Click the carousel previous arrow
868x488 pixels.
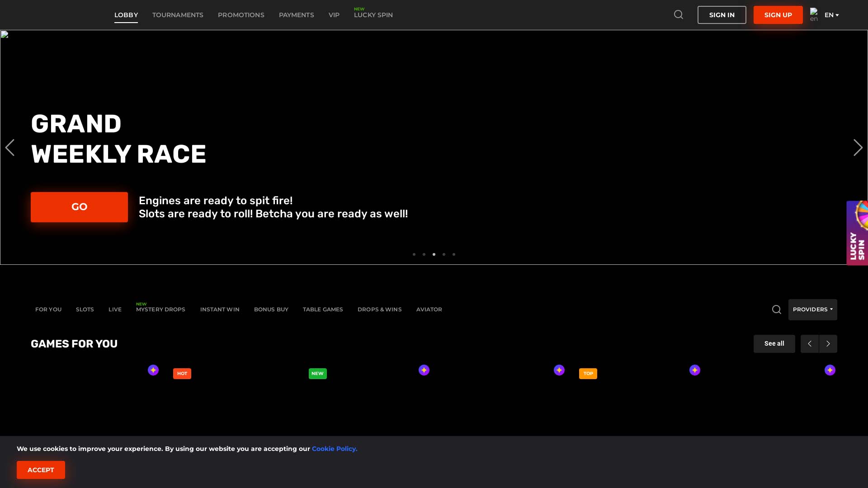(10, 147)
